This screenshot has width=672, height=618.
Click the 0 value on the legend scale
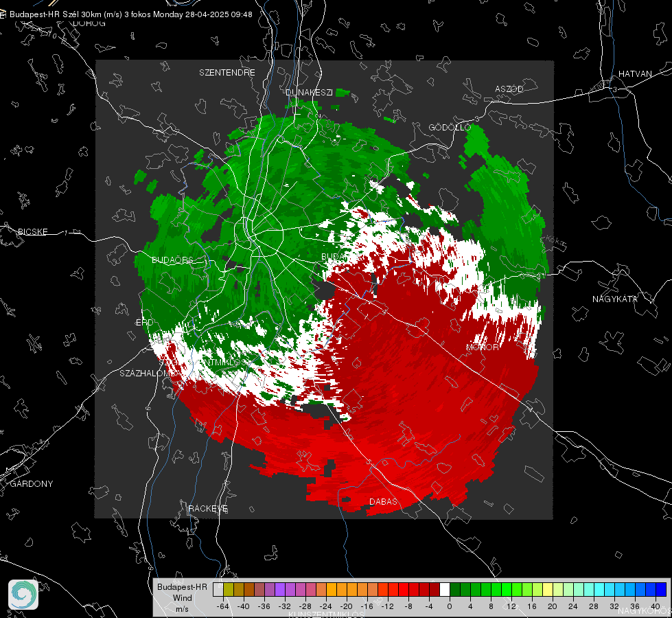pyautogui.click(x=449, y=606)
